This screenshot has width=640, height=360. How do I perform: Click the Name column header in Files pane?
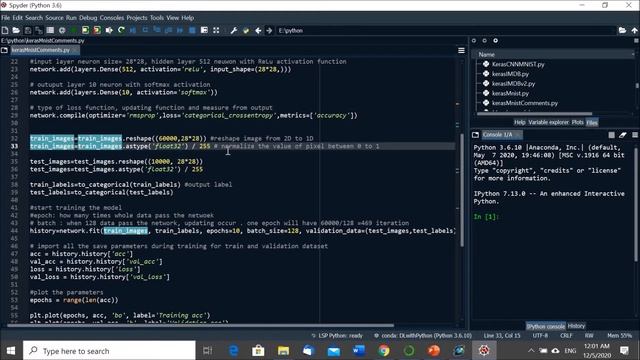click(553, 54)
